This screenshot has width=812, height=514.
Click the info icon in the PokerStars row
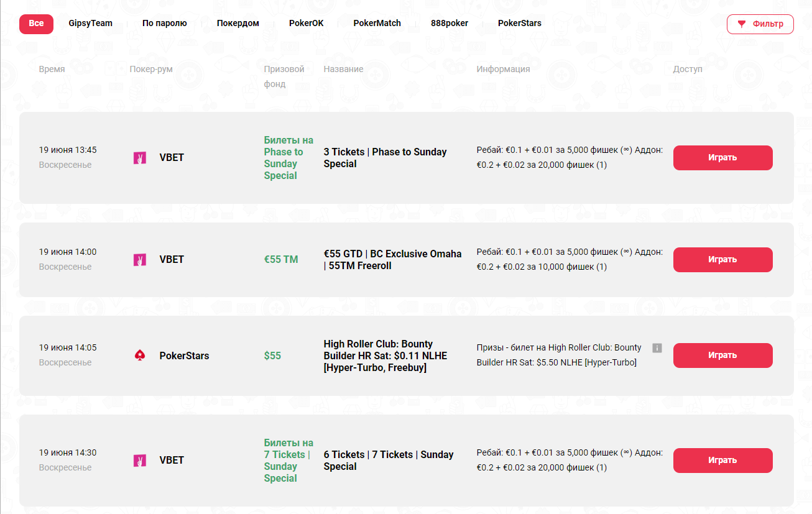pos(657,348)
